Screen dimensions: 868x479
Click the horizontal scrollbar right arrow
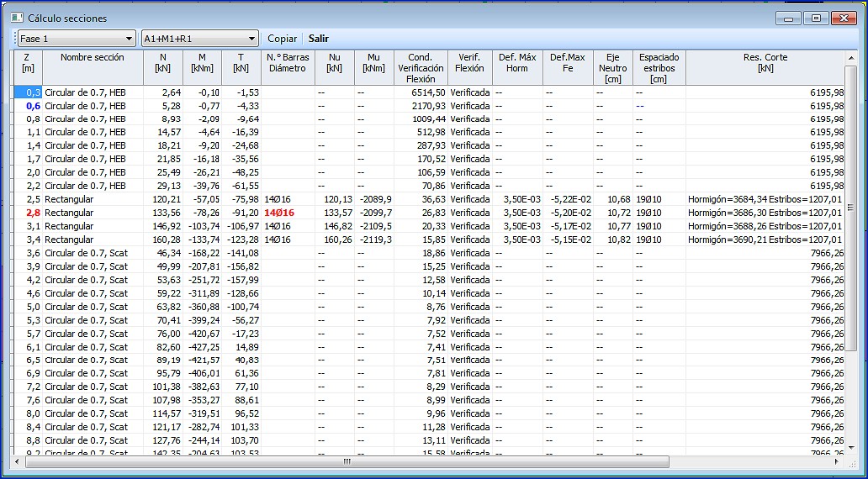[x=837, y=462]
